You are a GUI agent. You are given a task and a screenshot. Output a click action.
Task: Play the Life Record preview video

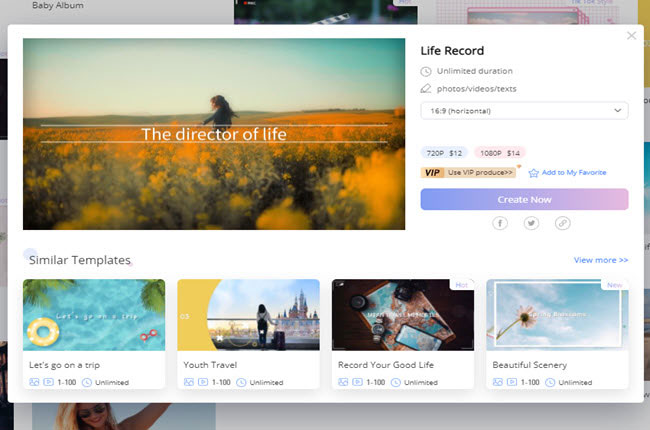(x=214, y=134)
